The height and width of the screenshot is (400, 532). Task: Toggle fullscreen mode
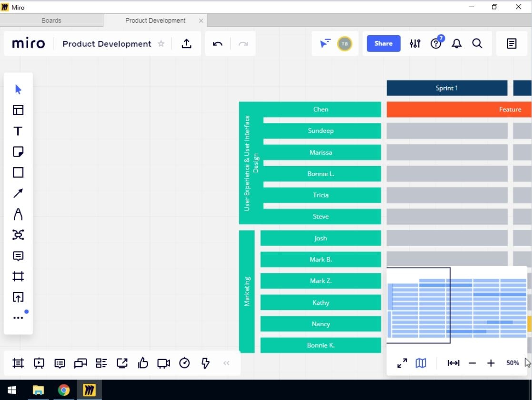[x=402, y=363]
